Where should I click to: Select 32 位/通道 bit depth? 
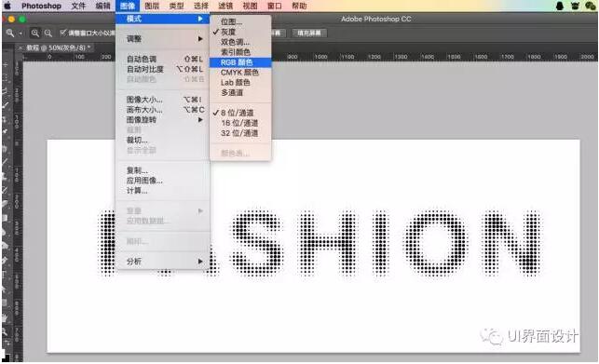coord(240,133)
